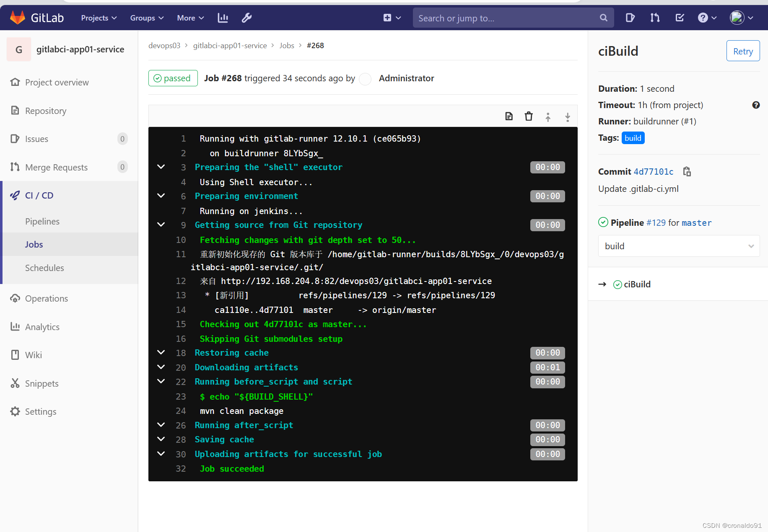Collapse Running before_script and script section
Viewport: 768px width, 532px height.
(x=161, y=381)
